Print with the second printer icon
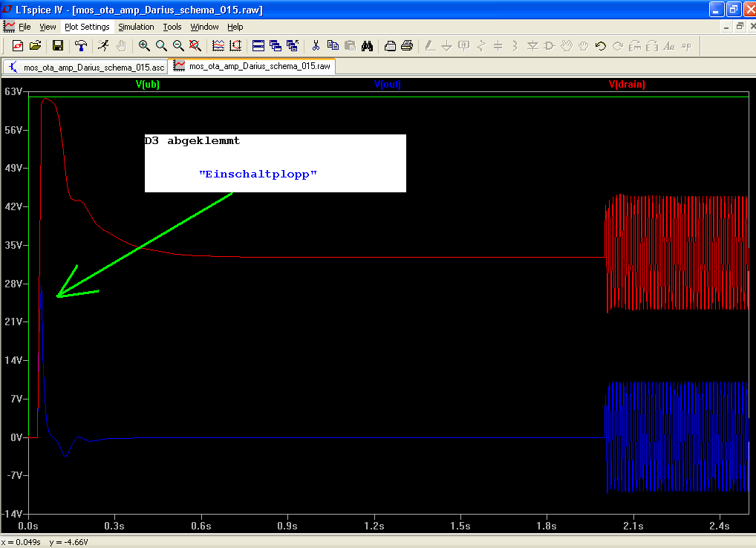756x548 pixels. click(x=407, y=46)
